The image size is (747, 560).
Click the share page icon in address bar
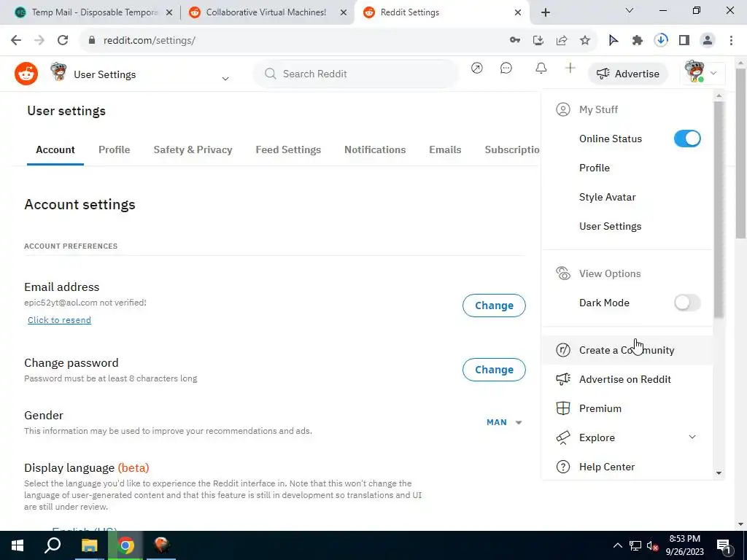point(562,40)
